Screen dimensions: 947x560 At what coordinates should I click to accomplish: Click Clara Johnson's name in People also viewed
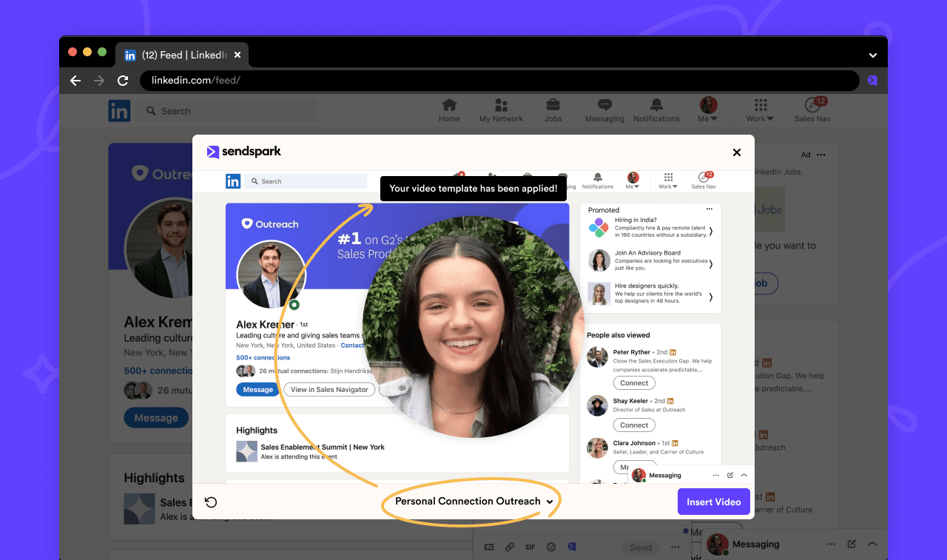coord(634,443)
